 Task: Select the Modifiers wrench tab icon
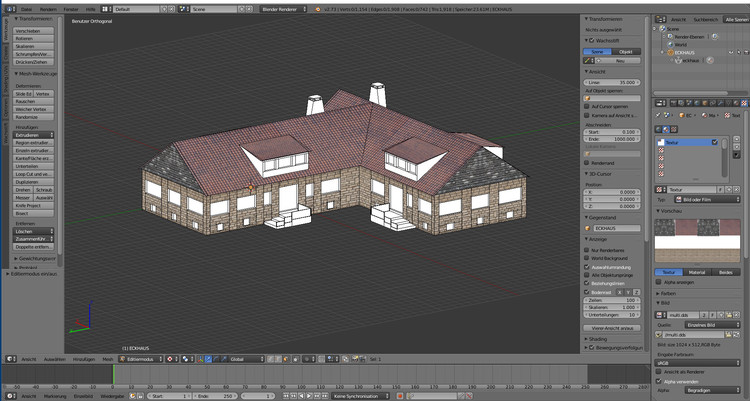tap(720, 103)
